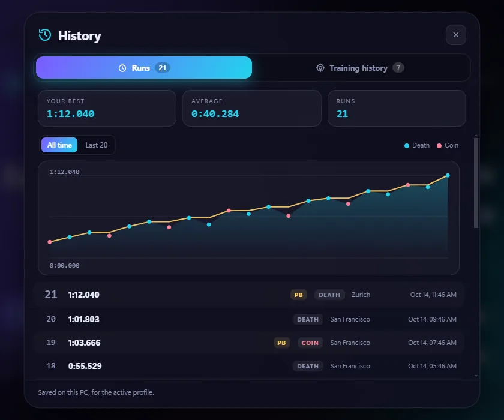The image size is (504, 420).
Task: Click the chart's 1:12.040 axis label
Action: (65, 172)
